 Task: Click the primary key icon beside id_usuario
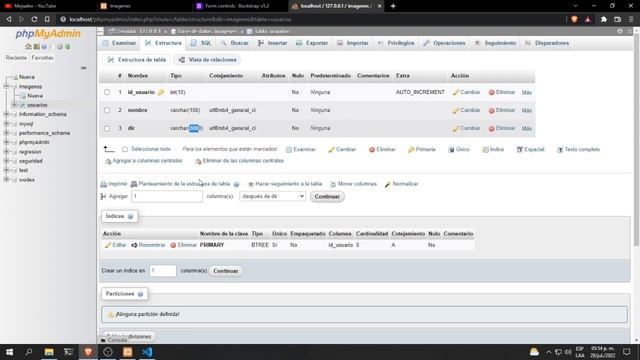click(161, 92)
